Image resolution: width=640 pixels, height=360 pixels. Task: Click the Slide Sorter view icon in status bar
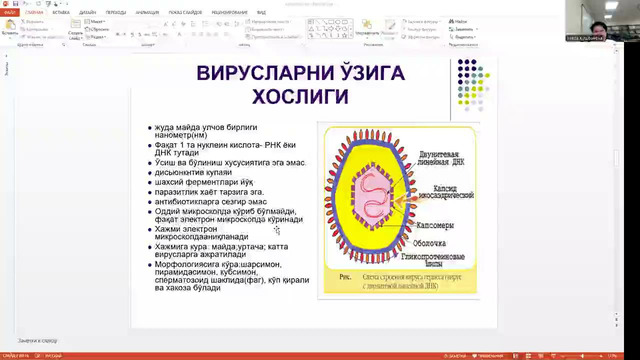click(528, 356)
